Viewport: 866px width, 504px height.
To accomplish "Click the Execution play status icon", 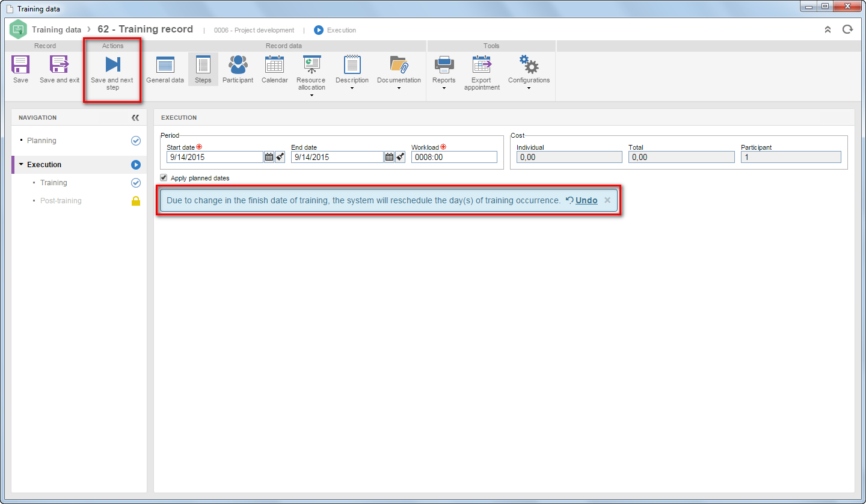I will pyautogui.click(x=136, y=165).
